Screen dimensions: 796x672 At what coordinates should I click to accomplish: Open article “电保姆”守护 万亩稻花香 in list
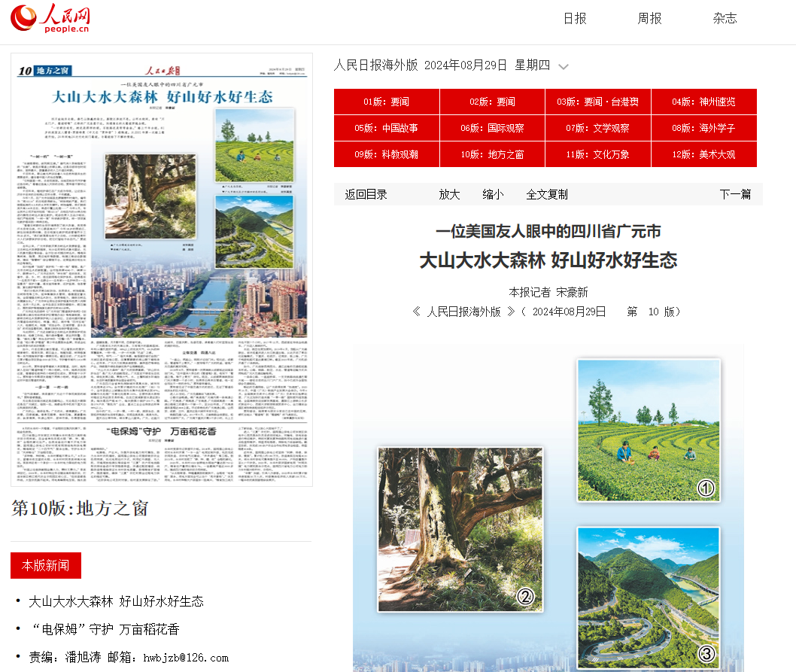(105, 629)
